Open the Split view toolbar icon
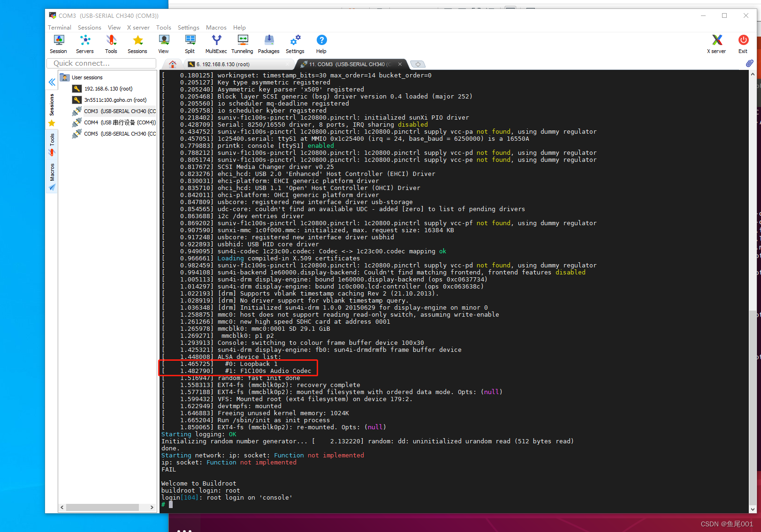This screenshot has height=532, width=761. click(x=190, y=44)
